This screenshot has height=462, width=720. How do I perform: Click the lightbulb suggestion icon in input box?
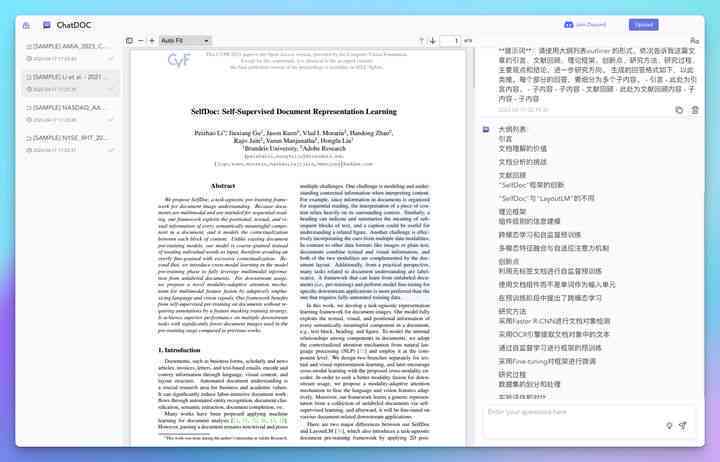pyautogui.click(x=669, y=426)
